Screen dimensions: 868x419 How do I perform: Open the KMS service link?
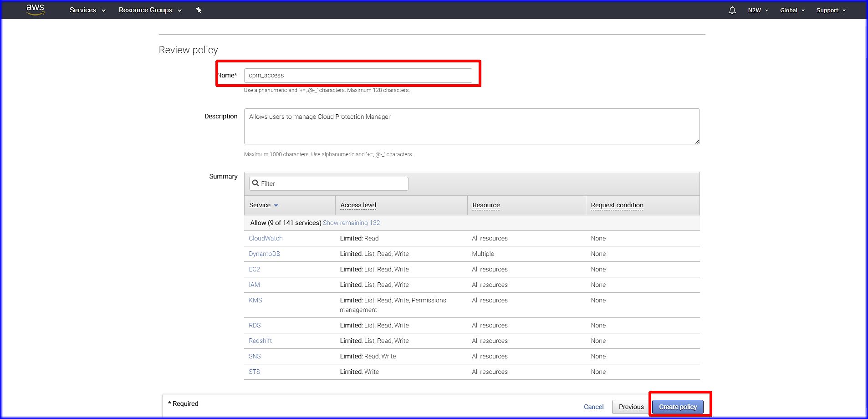coord(255,300)
